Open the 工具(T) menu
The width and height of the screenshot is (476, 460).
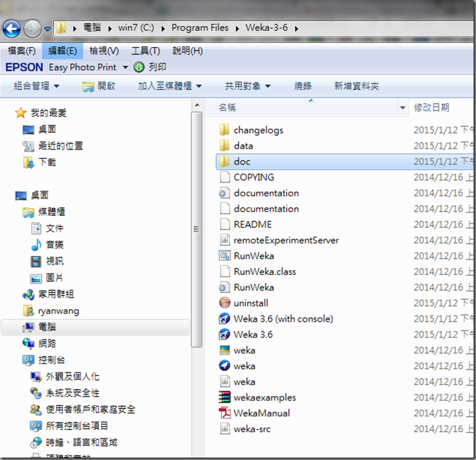145,51
